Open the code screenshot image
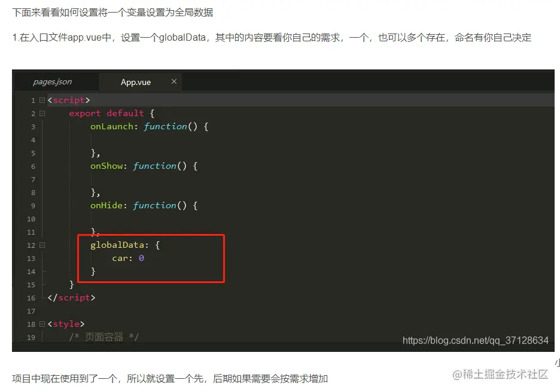The width and height of the screenshot is (560, 392). [x=283, y=211]
